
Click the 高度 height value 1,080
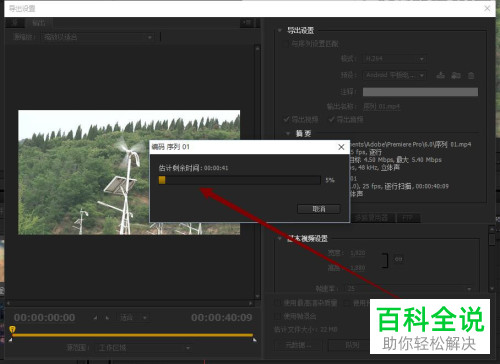[357, 268]
